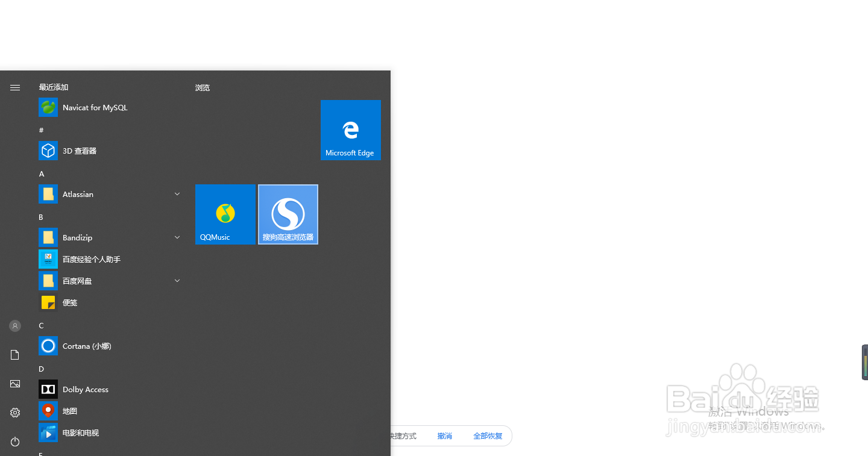Open Documents icon in Start sidebar
The width and height of the screenshot is (868, 456).
click(15, 355)
